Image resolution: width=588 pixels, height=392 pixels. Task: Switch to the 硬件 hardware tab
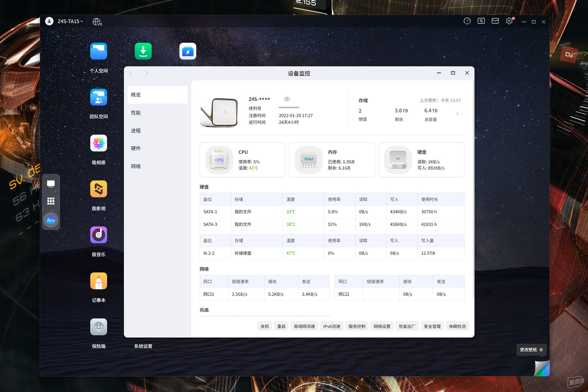tap(158, 148)
